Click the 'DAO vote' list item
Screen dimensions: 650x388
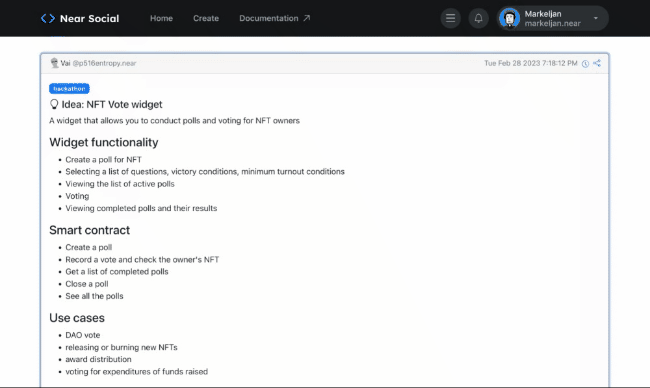coord(82,335)
